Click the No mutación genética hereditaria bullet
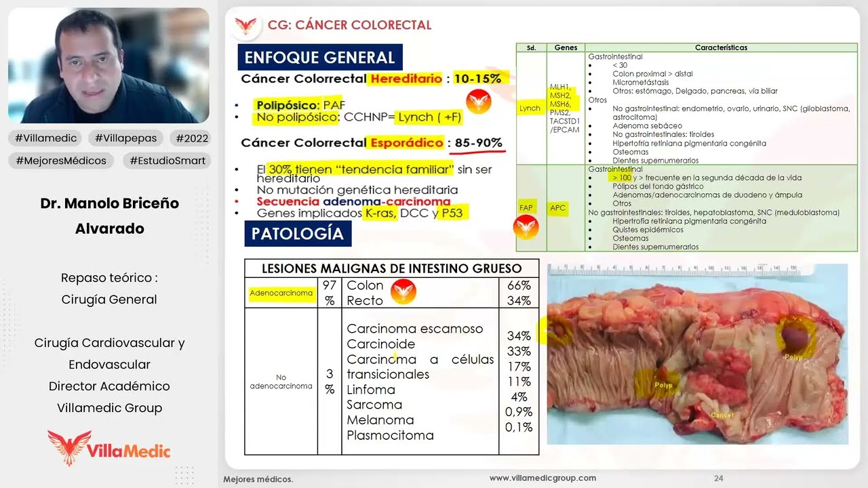 pyautogui.click(x=357, y=190)
